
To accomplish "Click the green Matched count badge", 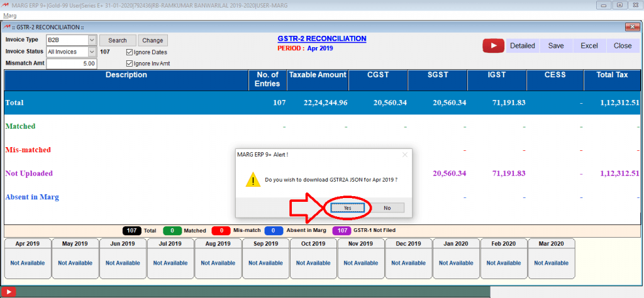I will pos(172,231).
